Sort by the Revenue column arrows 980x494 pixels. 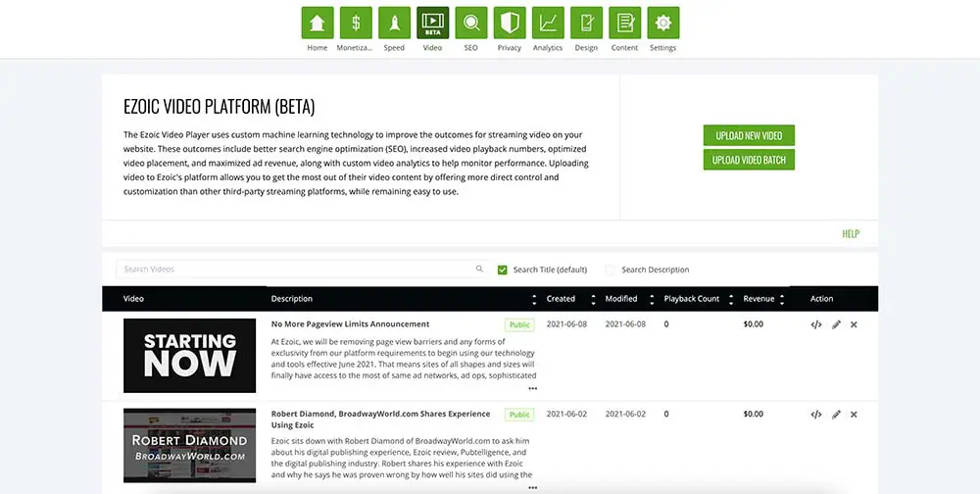[x=782, y=299]
